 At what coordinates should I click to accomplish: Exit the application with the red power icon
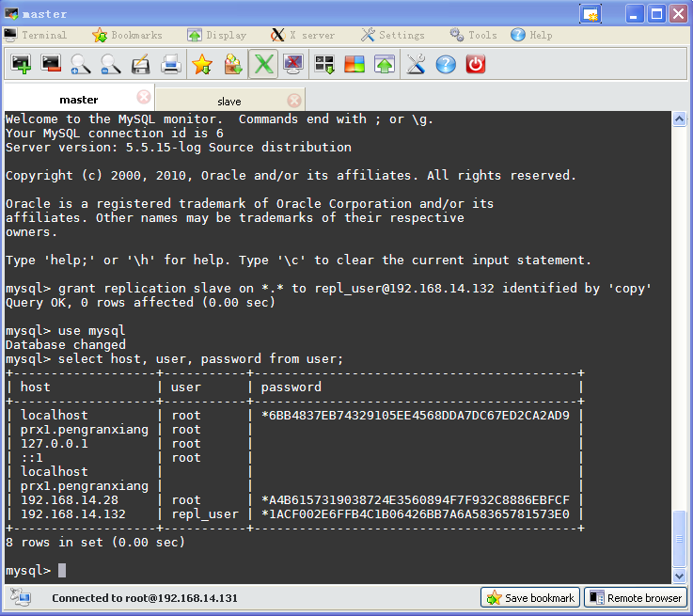click(x=476, y=65)
